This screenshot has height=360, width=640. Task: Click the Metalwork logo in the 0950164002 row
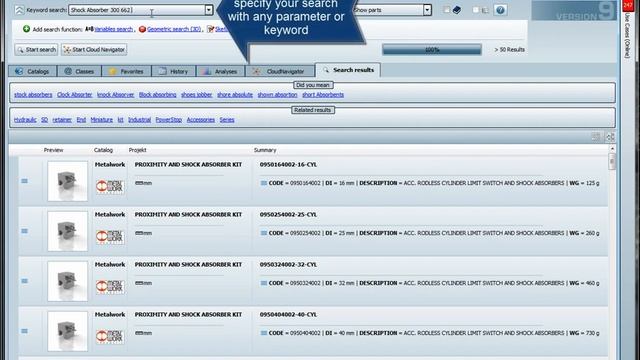(x=110, y=187)
